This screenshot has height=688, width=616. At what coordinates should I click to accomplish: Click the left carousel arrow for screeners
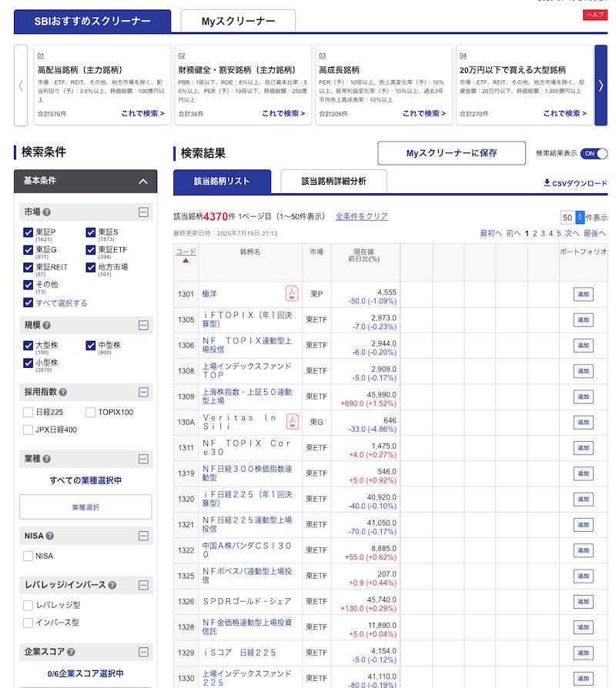[21, 85]
